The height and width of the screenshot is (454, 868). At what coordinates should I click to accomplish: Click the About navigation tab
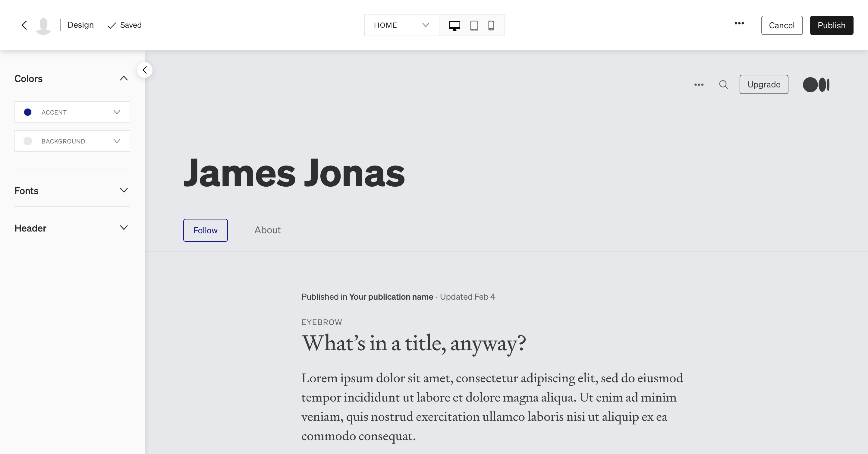268,230
